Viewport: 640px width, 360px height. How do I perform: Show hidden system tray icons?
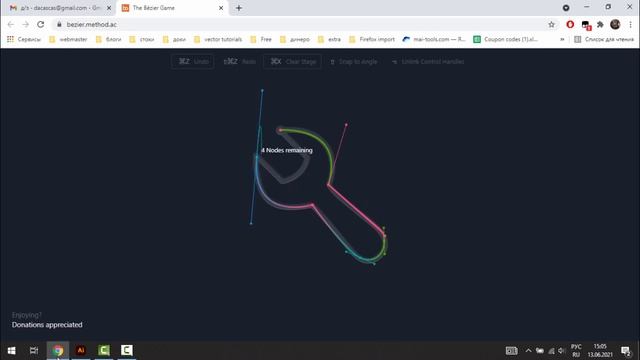(x=528, y=350)
